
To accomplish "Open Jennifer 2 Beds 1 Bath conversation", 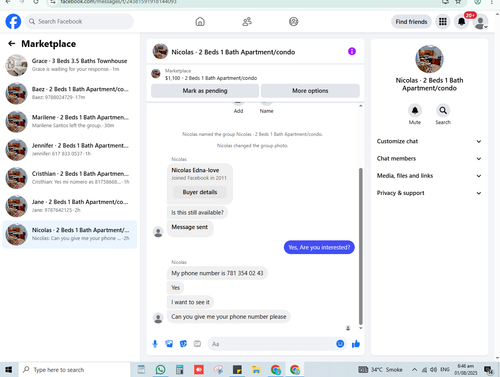I will tap(70, 150).
